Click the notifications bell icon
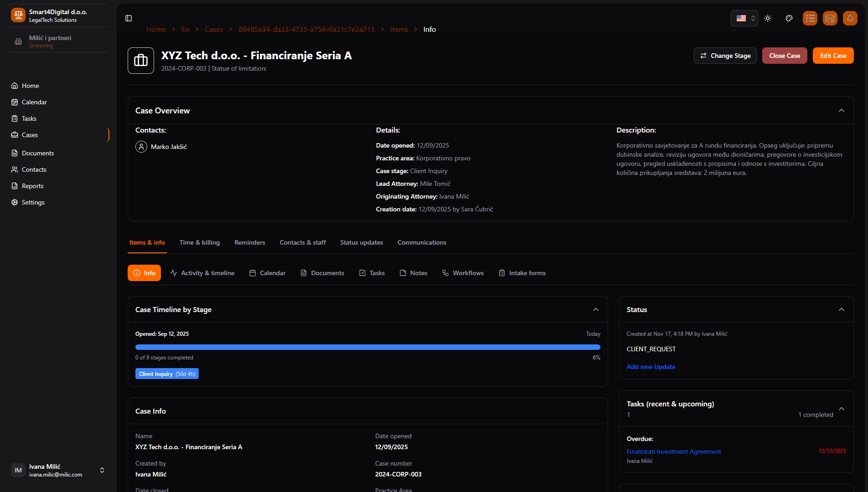The width and height of the screenshot is (868, 492). 850,18
